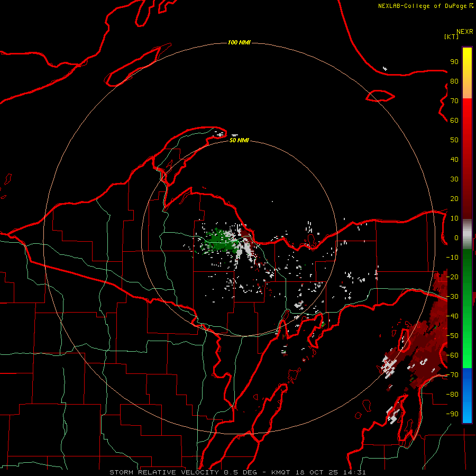Click the -40 value on the velocity scale
This screenshot has height=476, width=476.
point(452,316)
